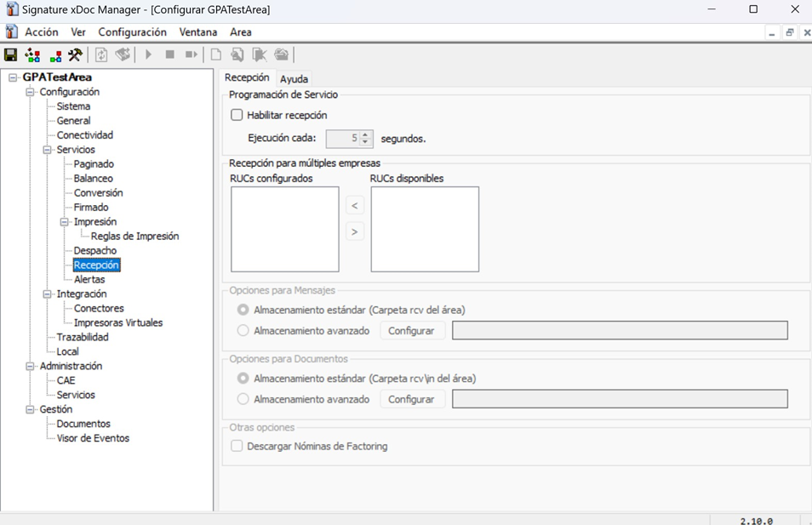
Task: Click the greyed open folder toolbar icon
Action: [x=281, y=54]
